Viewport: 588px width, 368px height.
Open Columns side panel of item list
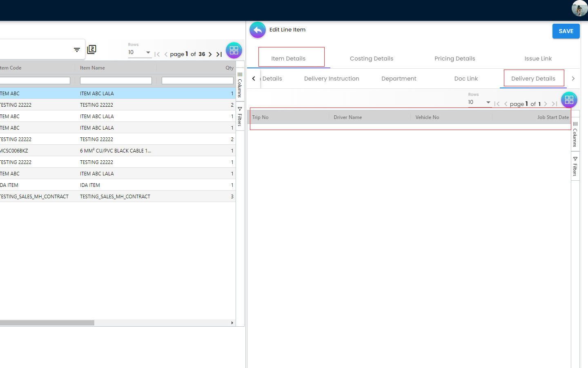(240, 85)
